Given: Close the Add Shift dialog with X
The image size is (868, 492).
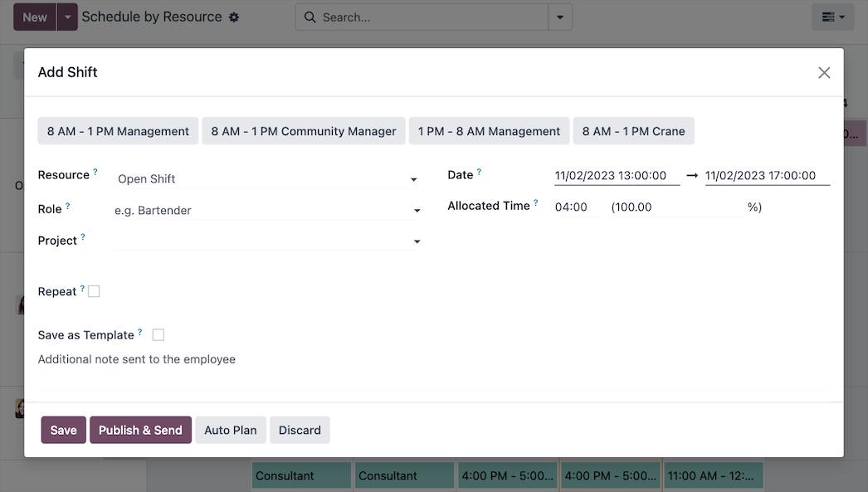Looking at the screenshot, I should pyautogui.click(x=823, y=73).
